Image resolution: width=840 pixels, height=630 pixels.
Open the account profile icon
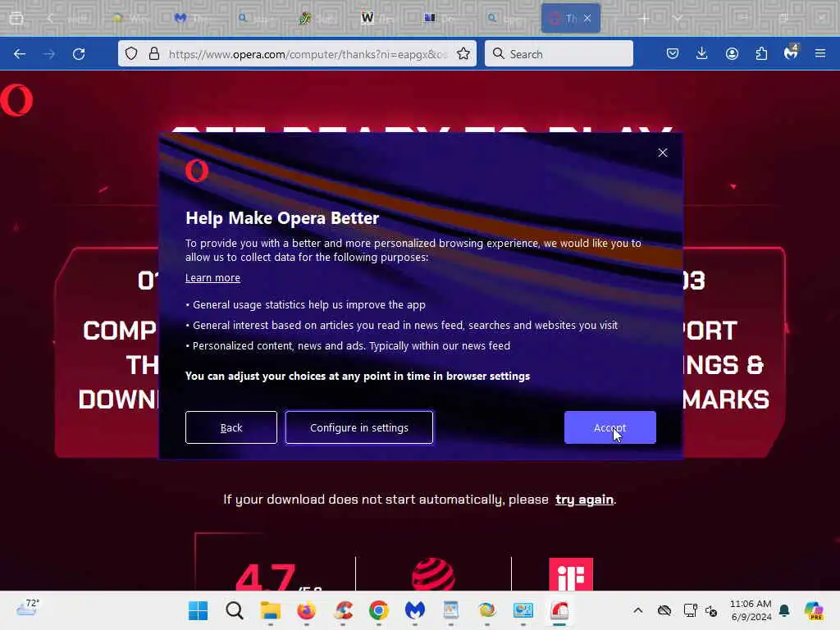click(732, 53)
